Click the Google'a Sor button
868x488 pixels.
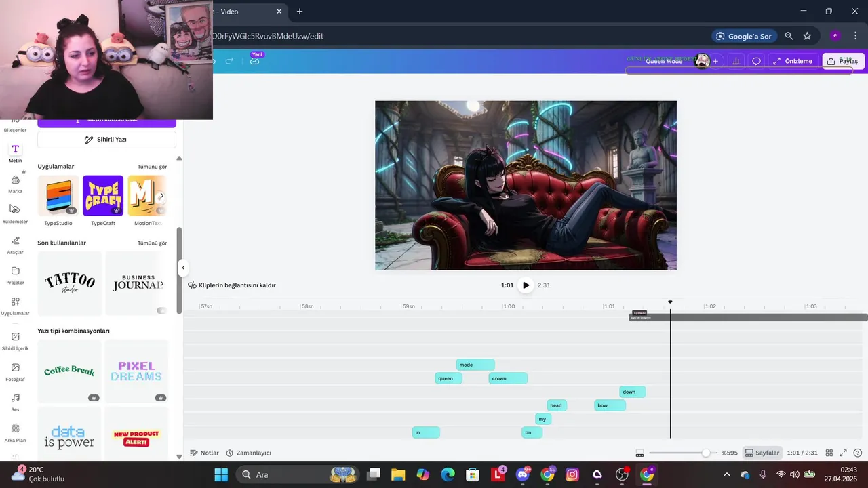click(744, 36)
